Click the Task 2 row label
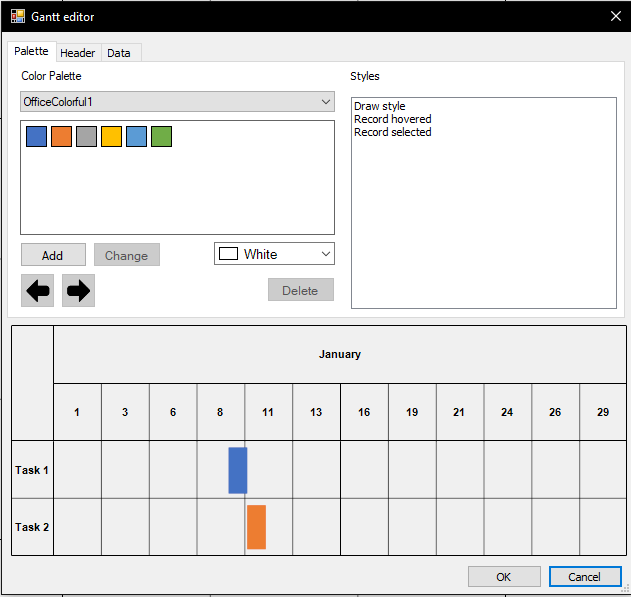This screenshot has height=597, width=631. pos(32,527)
